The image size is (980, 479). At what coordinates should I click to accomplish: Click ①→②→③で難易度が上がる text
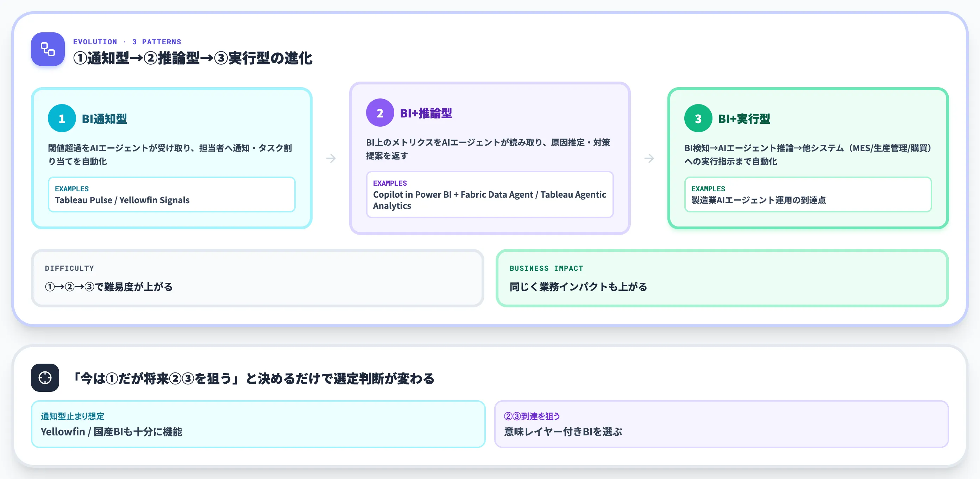[x=109, y=286]
